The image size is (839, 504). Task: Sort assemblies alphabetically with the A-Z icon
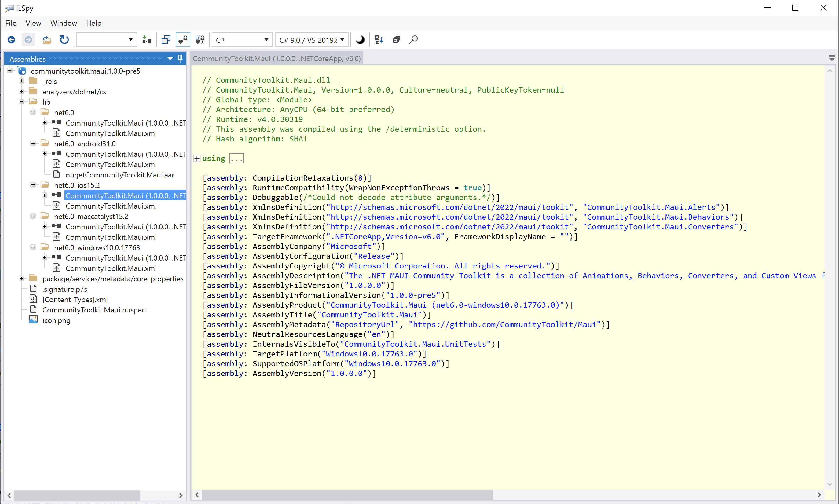click(378, 39)
